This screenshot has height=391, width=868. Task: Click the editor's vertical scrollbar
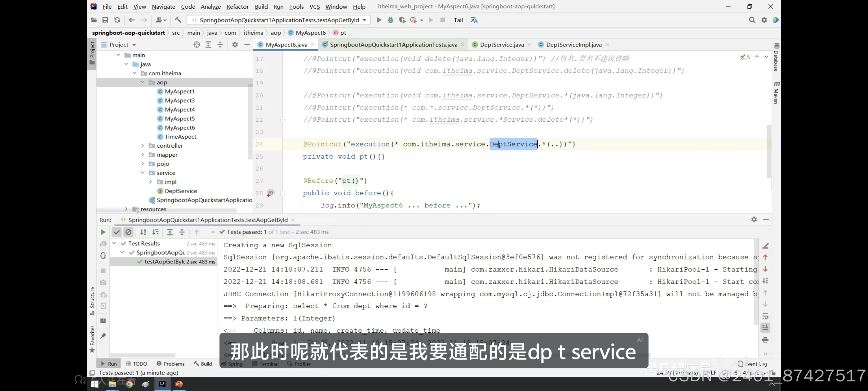tap(769, 151)
